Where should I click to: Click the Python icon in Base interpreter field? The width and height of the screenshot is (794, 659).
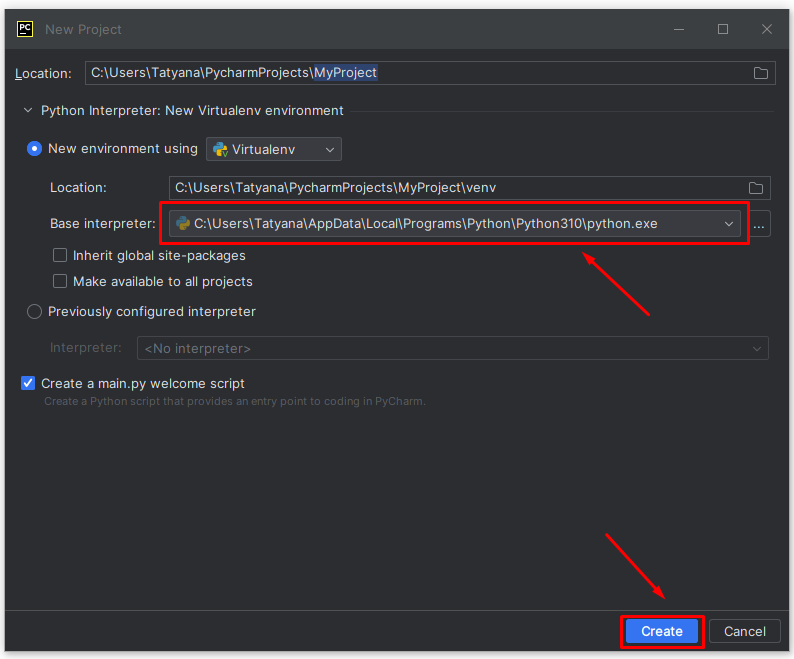click(x=182, y=223)
